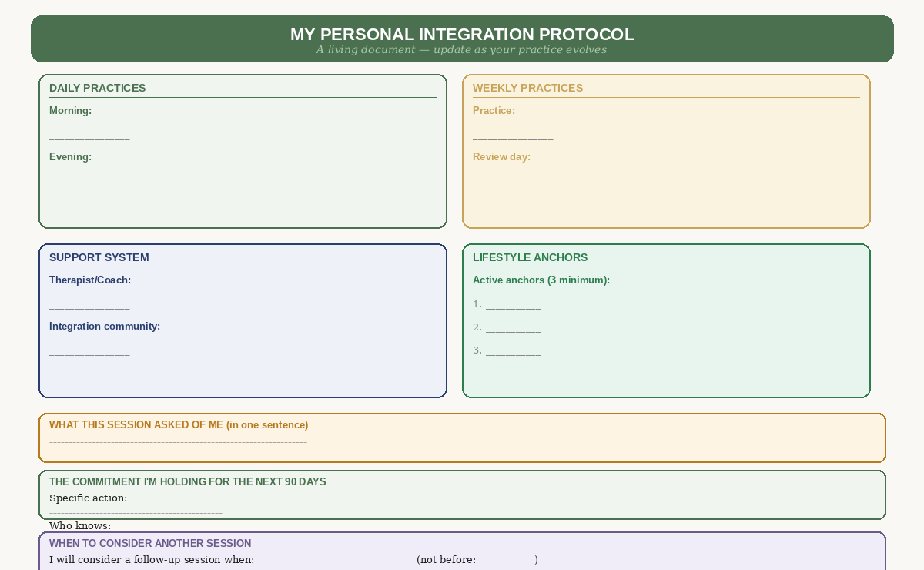
Task: Click the Morning practice blank line
Action: click(89, 137)
